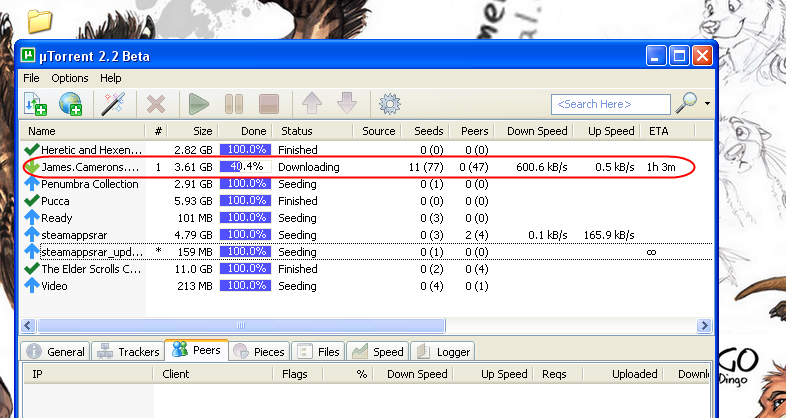Open the search engine dropdown arrow

click(707, 104)
